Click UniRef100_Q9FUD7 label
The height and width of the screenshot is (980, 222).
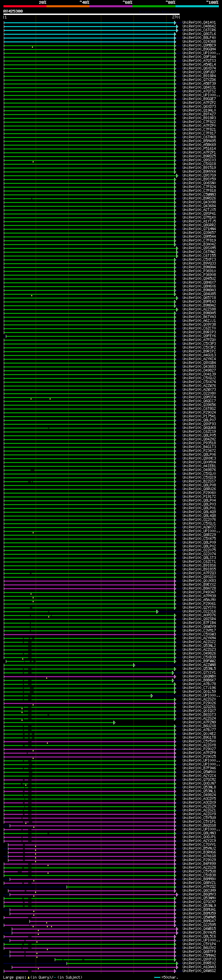tap(199, 72)
